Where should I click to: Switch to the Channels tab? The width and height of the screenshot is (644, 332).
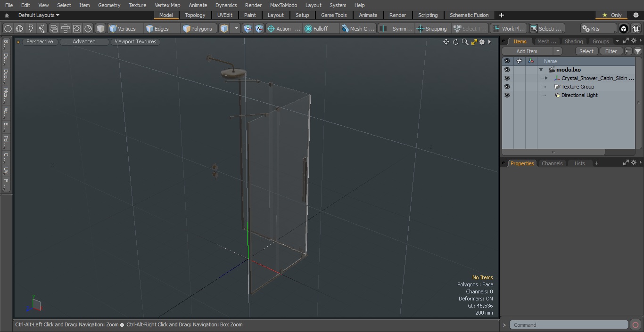point(552,163)
